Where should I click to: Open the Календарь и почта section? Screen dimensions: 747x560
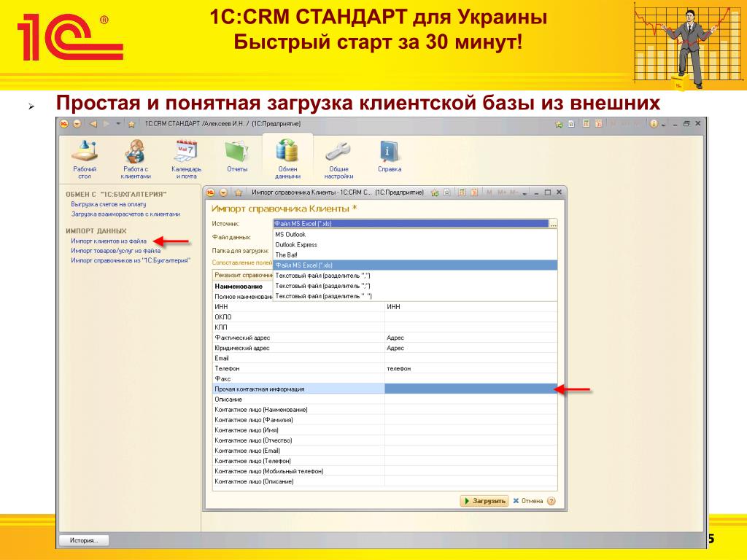coord(186,159)
